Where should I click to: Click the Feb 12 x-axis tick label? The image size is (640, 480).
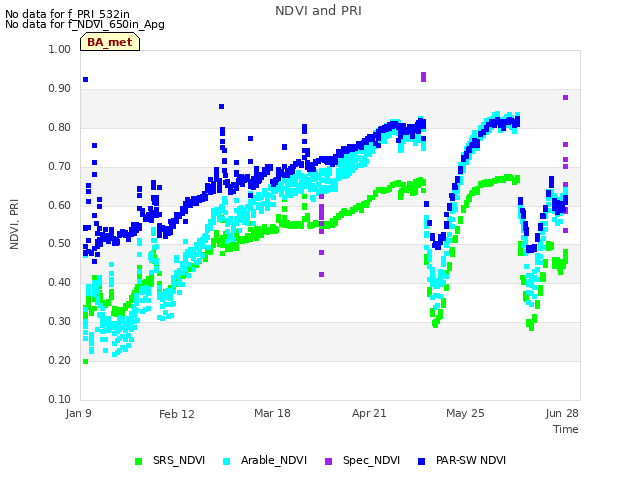pyautogui.click(x=177, y=414)
